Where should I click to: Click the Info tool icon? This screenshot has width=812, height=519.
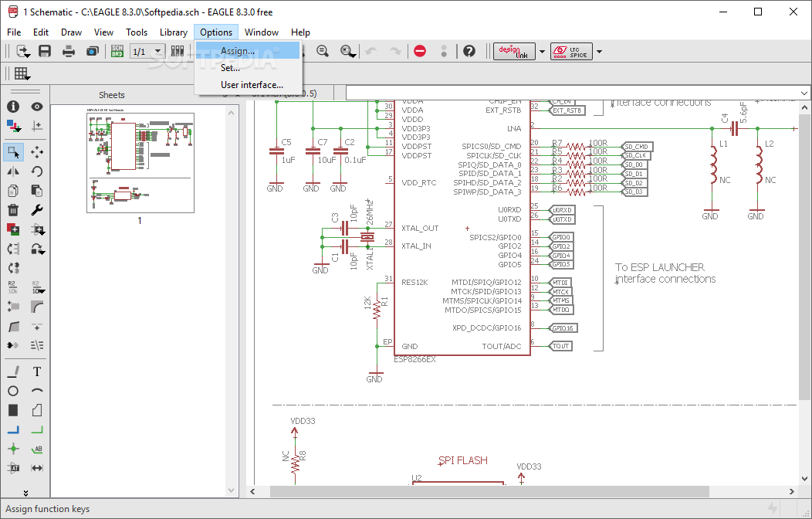(x=13, y=107)
